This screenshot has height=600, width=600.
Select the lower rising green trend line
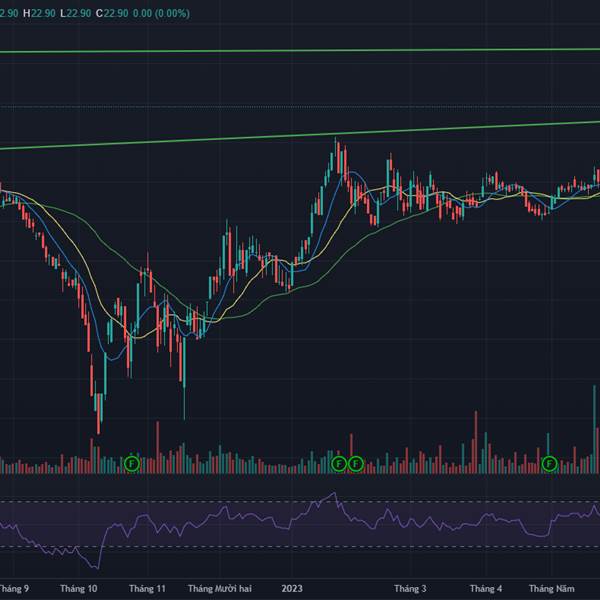click(300, 135)
